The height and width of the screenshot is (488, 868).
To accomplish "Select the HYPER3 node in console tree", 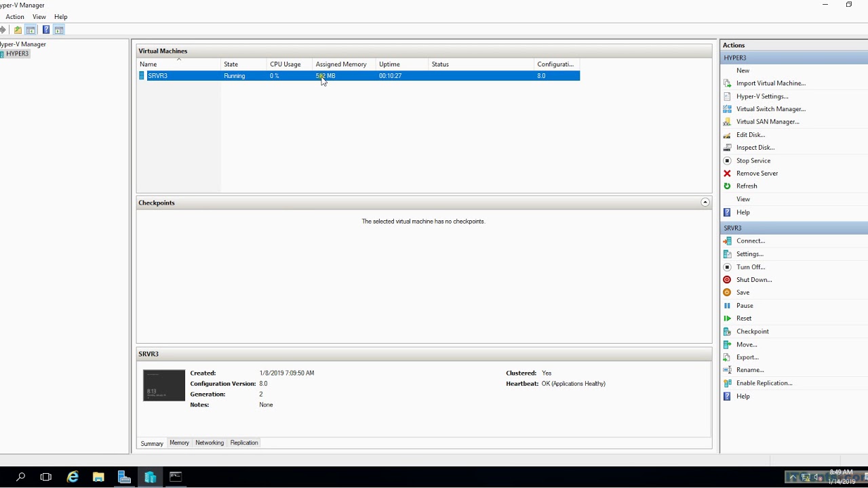I will coord(18,54).
